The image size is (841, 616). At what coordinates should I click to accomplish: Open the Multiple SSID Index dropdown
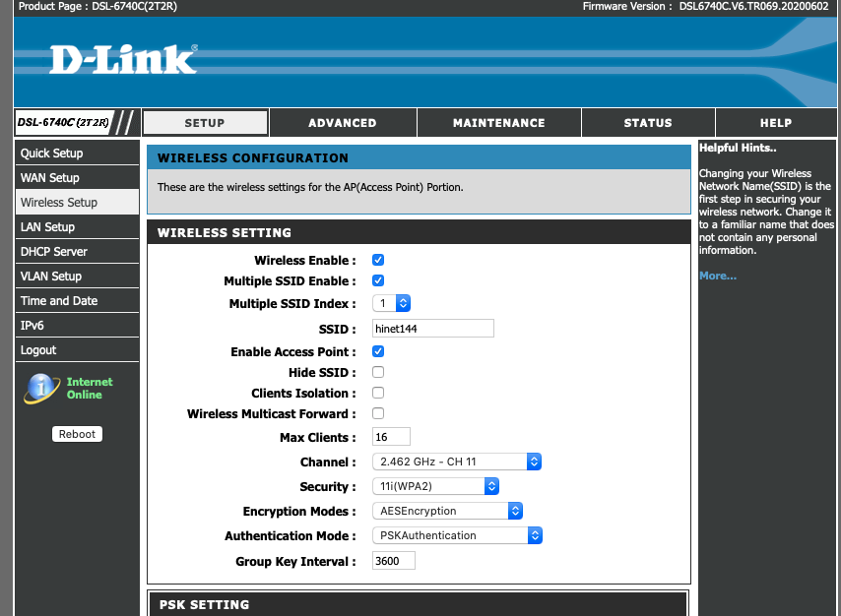coord(391,304)
